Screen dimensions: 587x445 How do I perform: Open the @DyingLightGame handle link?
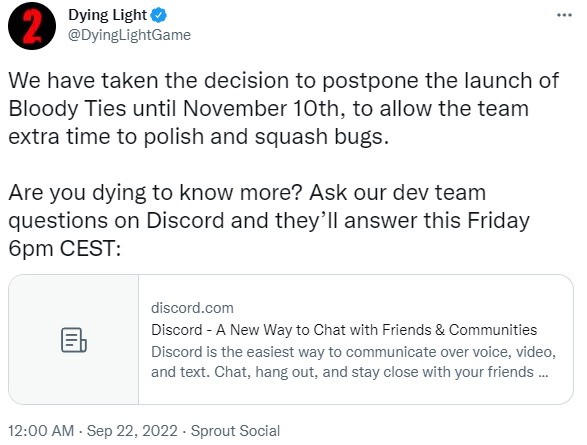(130, 35)
